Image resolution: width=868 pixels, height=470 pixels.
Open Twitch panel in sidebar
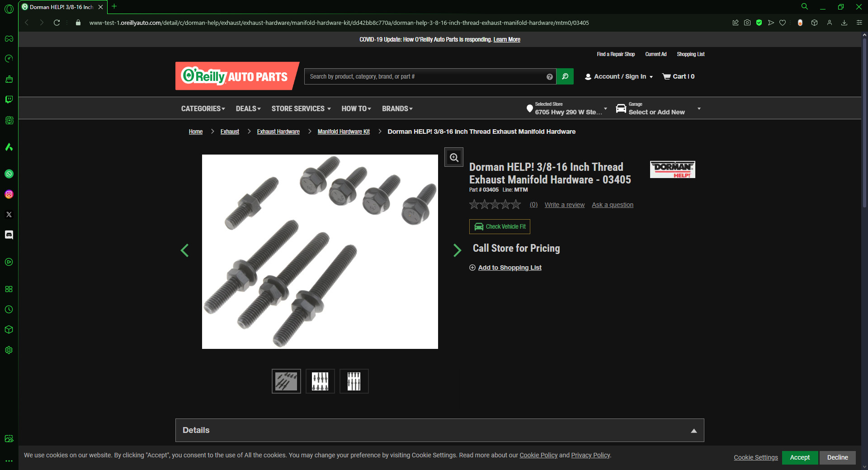(9, 99)
